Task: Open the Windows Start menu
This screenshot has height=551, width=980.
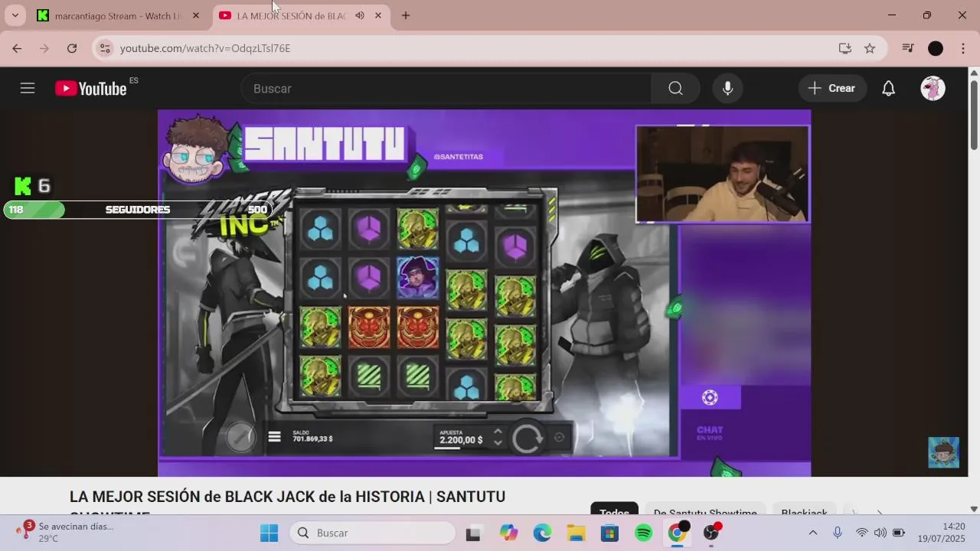Action: click(269, 533)
